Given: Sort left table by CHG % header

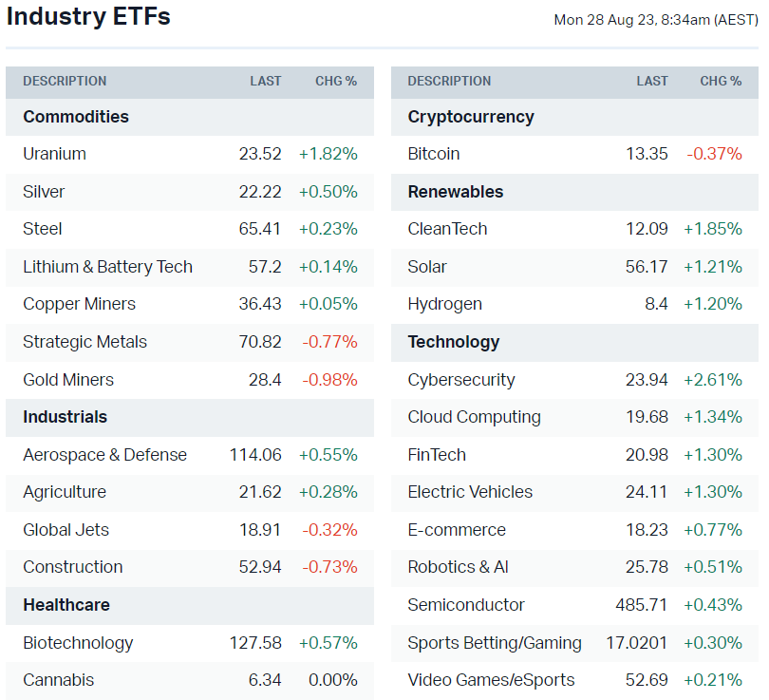Looking at the screenshot, I should (336, 82).
